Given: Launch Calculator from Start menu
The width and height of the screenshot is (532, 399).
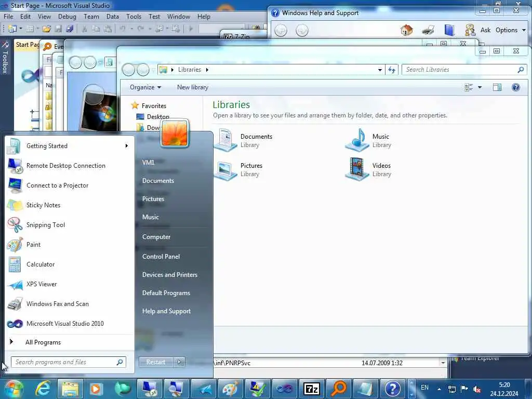Looking at the screenshot, I should [70, 264].
